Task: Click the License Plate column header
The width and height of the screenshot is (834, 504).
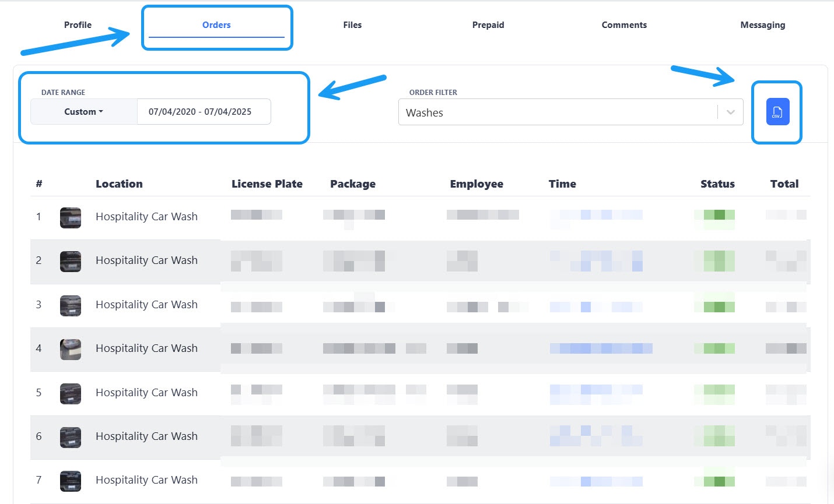Action: (267, 184)
